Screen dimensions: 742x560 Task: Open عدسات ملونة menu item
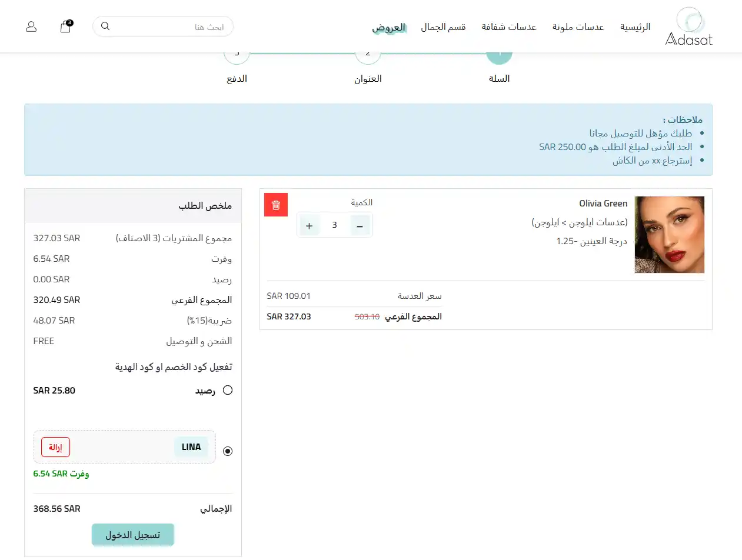click(578, 27)
